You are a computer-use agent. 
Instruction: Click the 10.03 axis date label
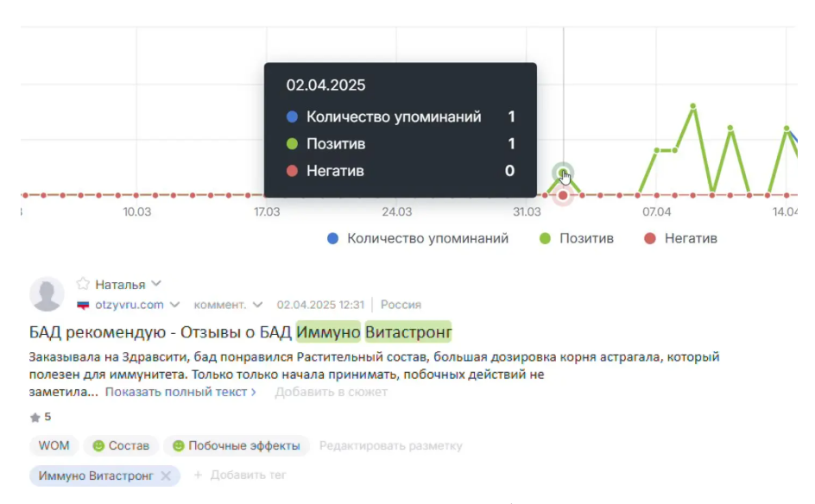pos(136,212)
